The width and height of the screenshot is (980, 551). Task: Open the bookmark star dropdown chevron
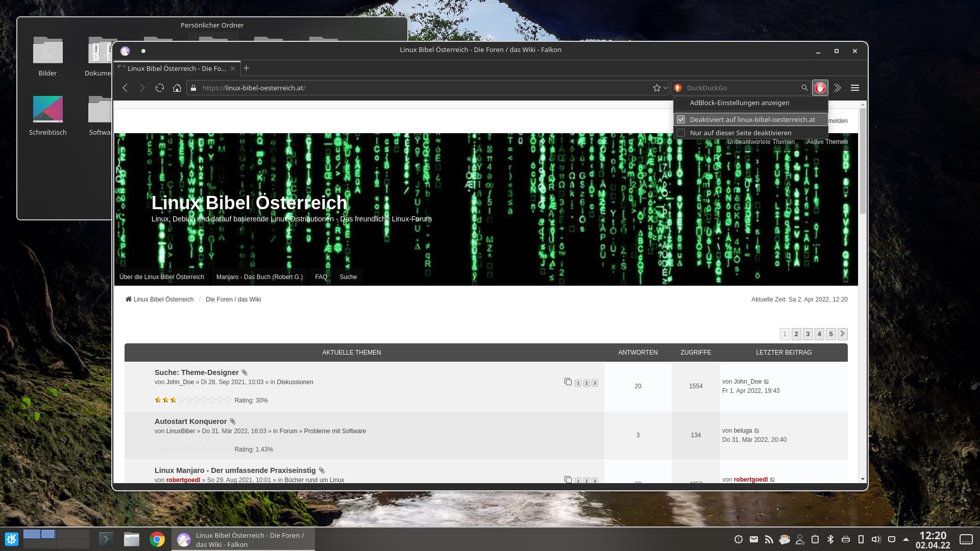click(x=665, y=88)
